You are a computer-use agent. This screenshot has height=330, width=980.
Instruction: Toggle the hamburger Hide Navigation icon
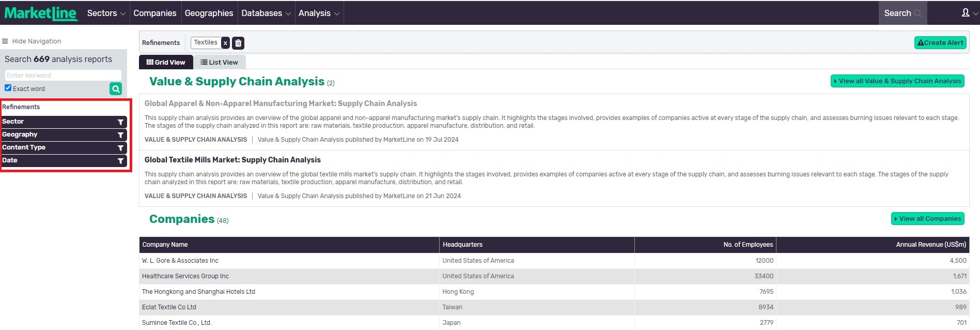[x=5, y=41]
